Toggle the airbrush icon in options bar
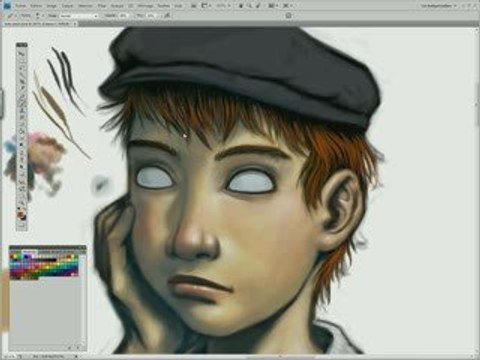 pos(167,15)
